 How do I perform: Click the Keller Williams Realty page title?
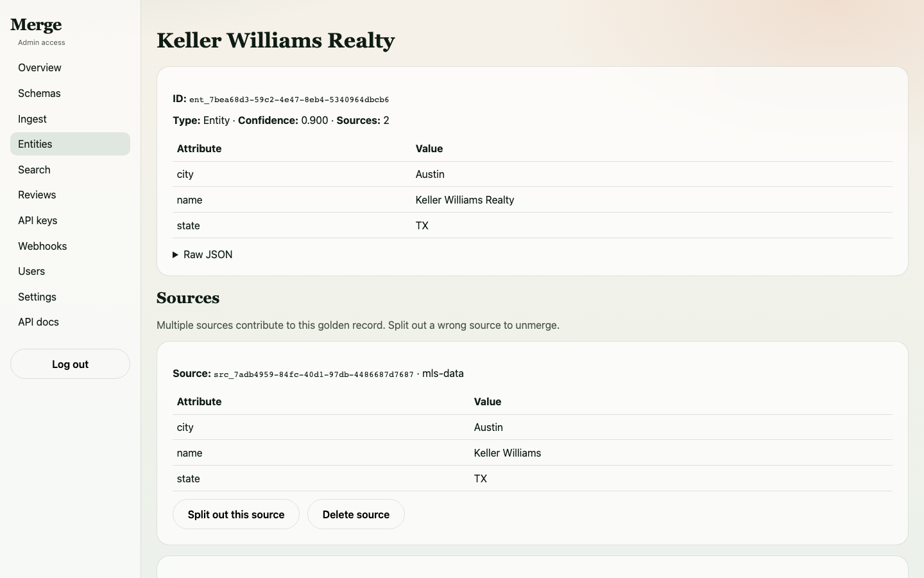pyautogui.click(x=276, y=40)
